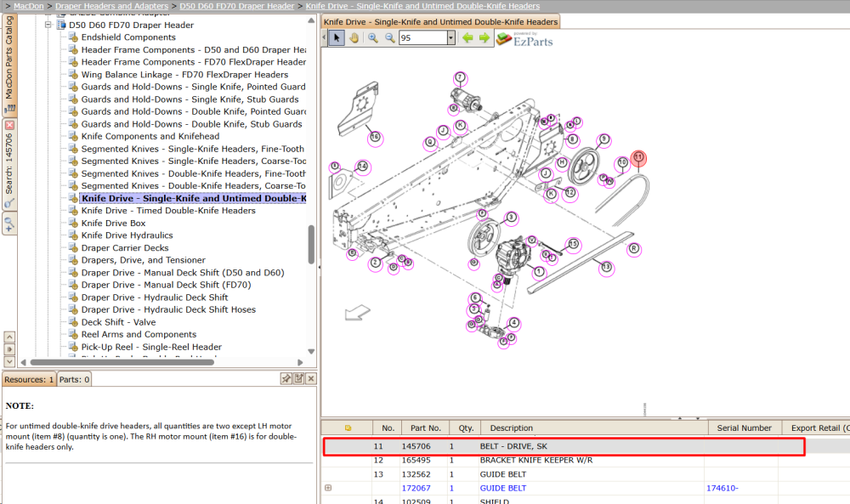
Task: Click the Endshield Components document icon
Action: [73, 37]
